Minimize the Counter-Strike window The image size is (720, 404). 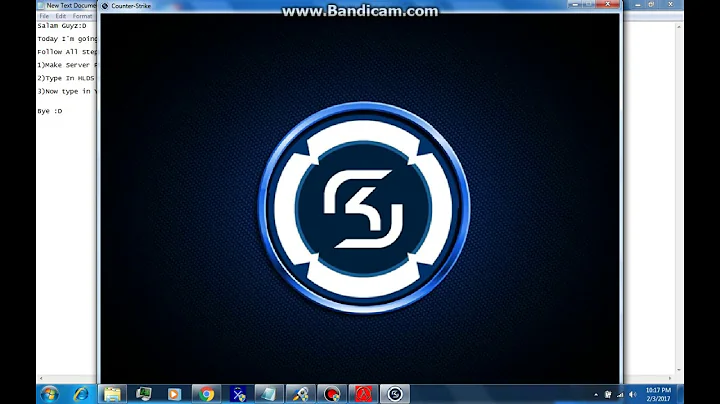coord(575,4)
